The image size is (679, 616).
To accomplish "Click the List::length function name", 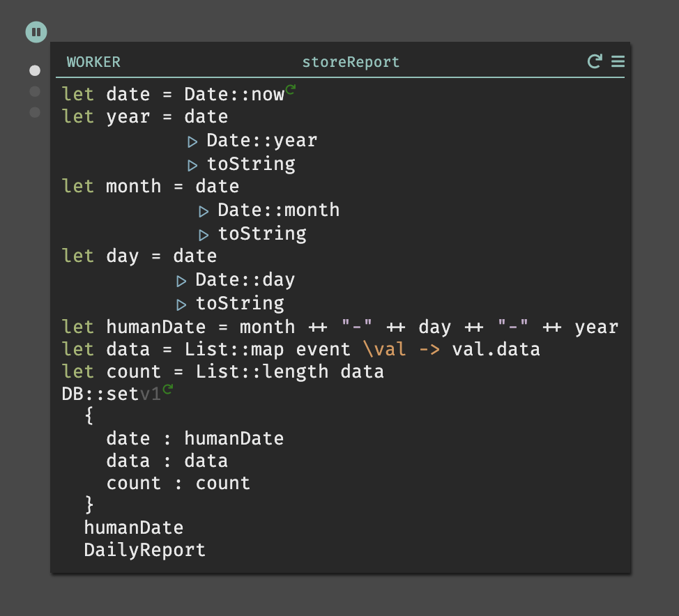I will pos(261,372).
